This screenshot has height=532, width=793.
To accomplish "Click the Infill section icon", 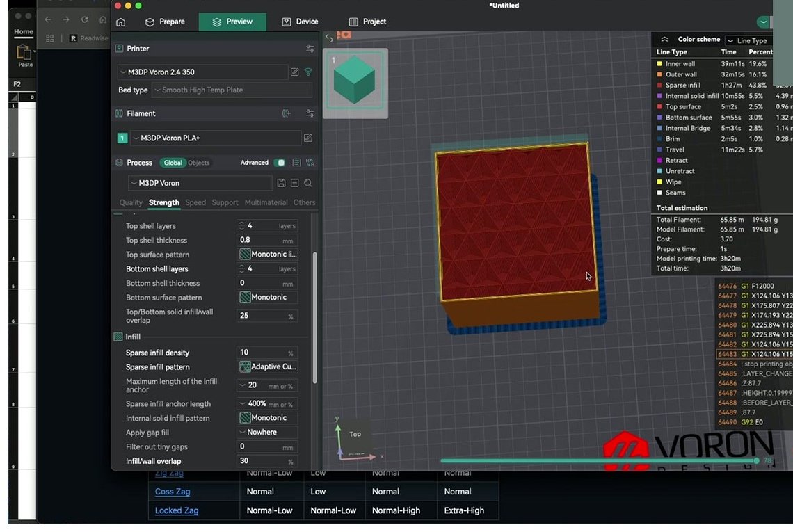I will [118, 337].
